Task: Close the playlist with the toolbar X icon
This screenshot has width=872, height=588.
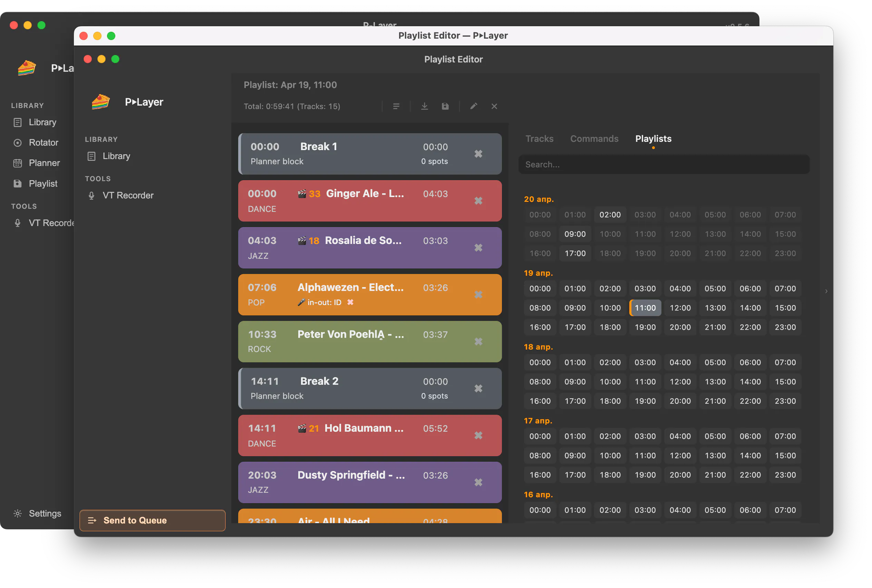Action: coord(494,107)
